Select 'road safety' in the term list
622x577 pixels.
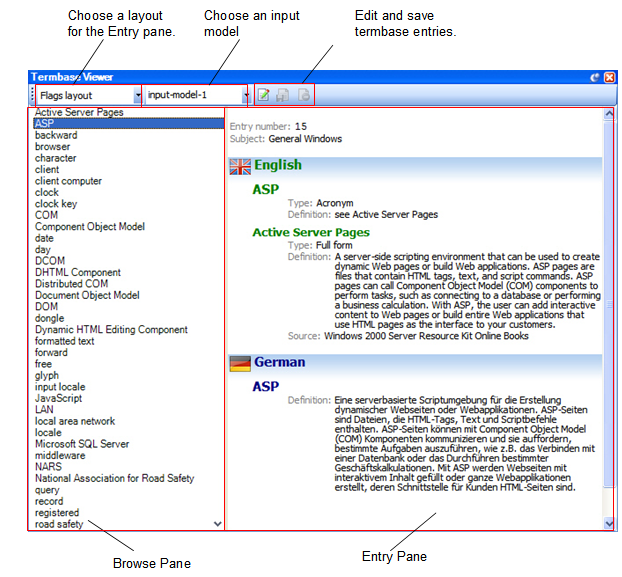coord(59,524)
